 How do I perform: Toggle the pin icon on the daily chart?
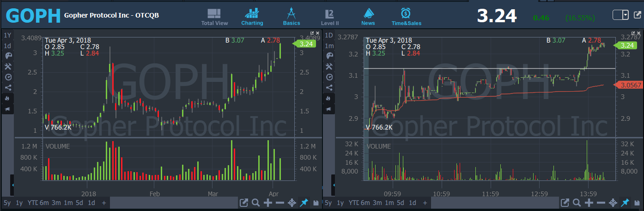(304, 203)
